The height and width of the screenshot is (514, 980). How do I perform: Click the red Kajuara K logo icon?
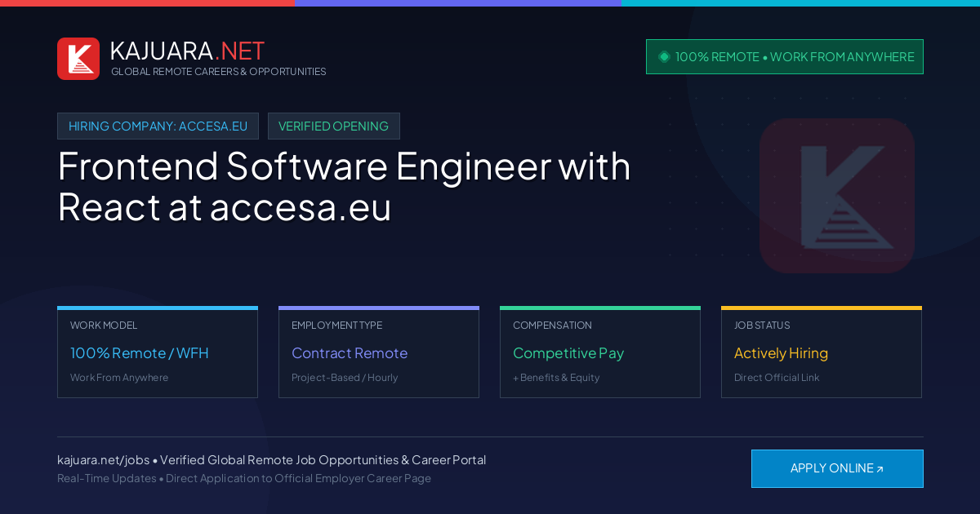pyautogui.click(x=78, y=59)
